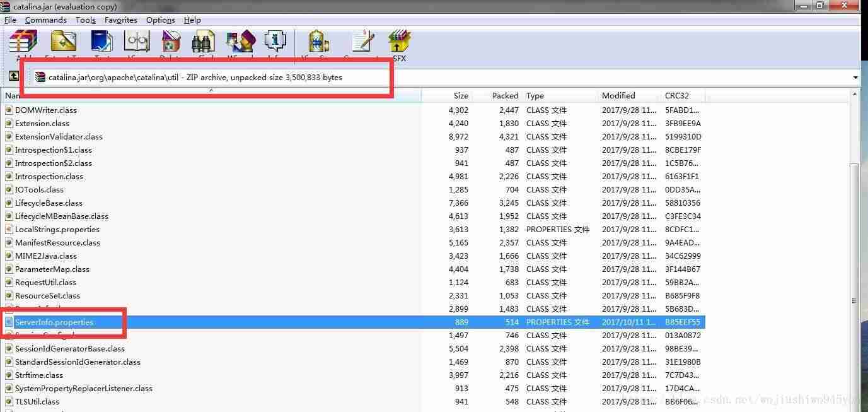The image size is (868, 412).
Task: Select the SystemPropertyReplacerListener.class file
Action: (x=84, y=388)
